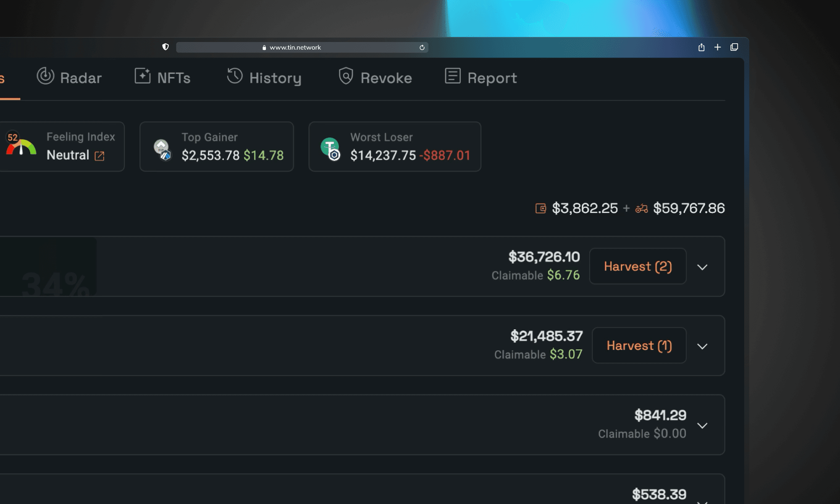840x504 pixels.
Task: Click the Report document icon
Action: coord(453,77)
